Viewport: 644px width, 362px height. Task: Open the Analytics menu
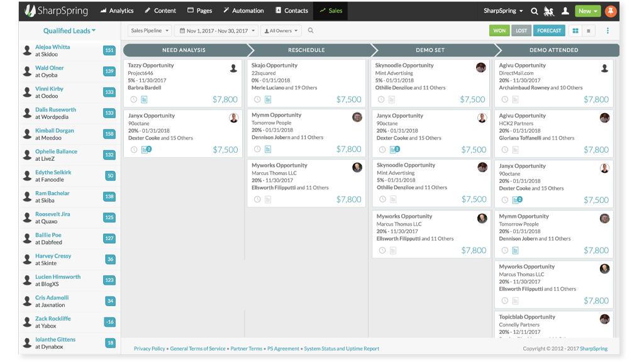pyautogui.click(x=116, y=11)
